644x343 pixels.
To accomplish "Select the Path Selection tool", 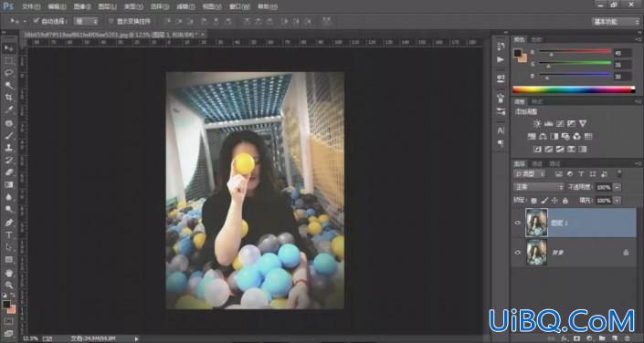I will tap(8, 247).
